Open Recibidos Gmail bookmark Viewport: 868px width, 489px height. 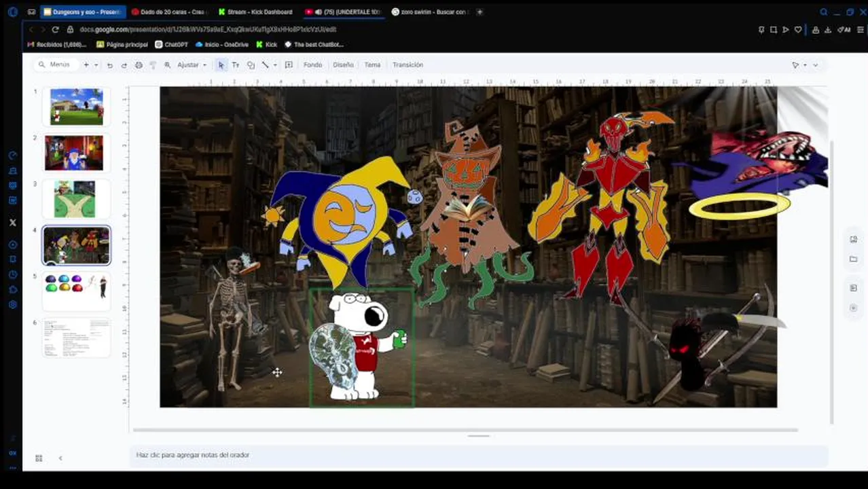57,45
